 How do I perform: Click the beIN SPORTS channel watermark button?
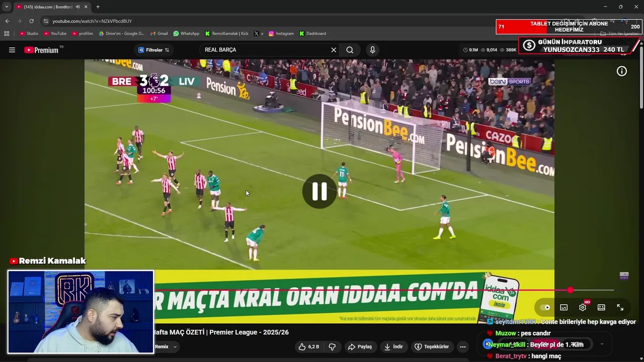(x=624, y=276)
